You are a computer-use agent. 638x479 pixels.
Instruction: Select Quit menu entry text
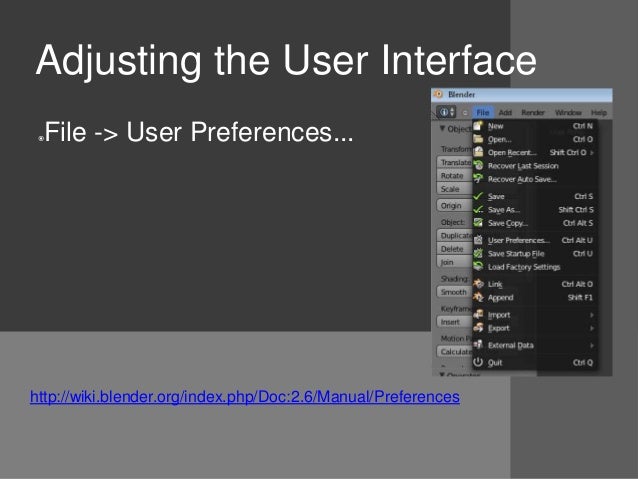[495, 363]
